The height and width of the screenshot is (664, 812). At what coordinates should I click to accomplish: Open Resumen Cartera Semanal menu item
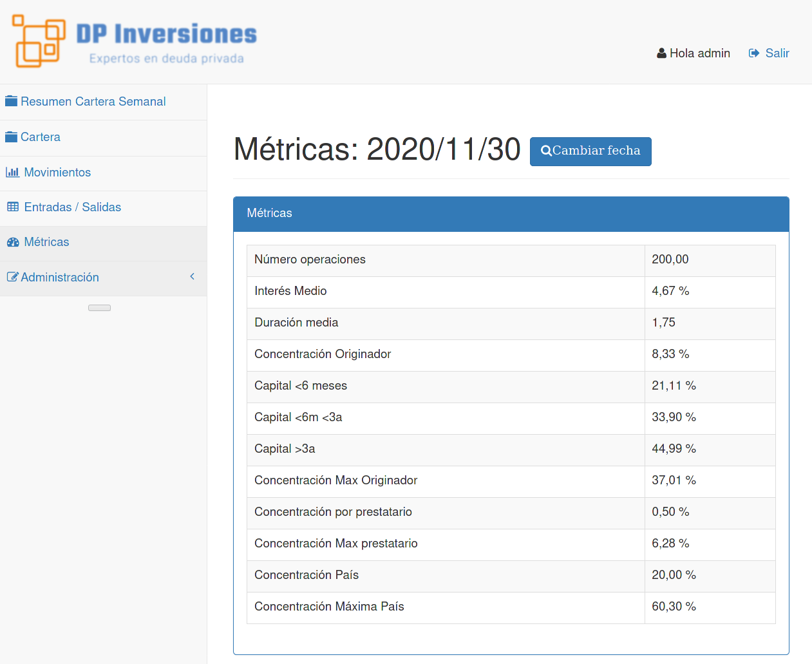[93, 102]
